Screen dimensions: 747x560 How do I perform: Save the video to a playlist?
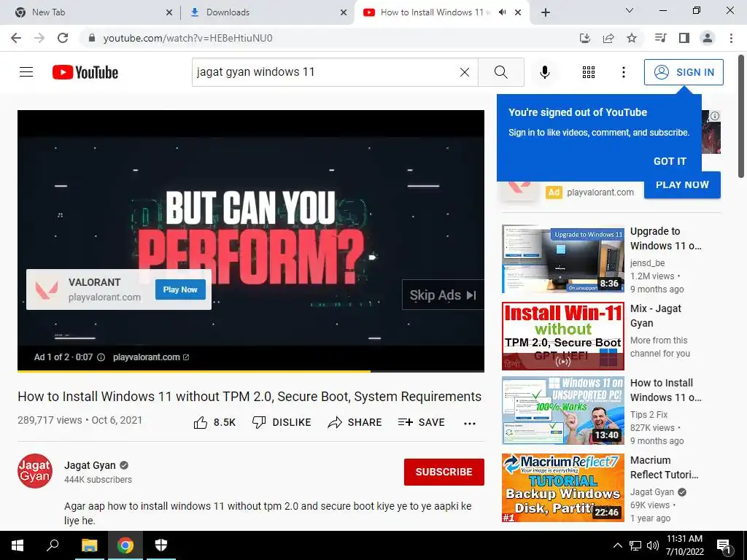[x=421, y=422]
